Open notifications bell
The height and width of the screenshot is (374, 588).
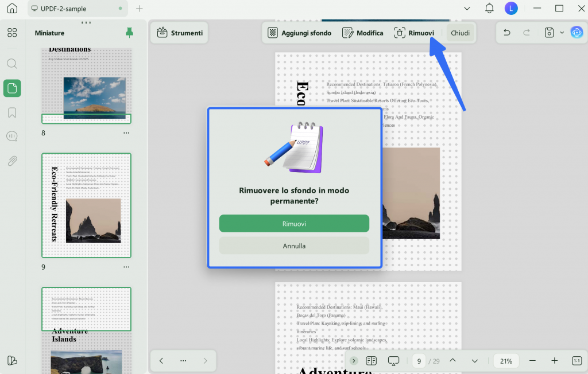click(x=489, y=8)
